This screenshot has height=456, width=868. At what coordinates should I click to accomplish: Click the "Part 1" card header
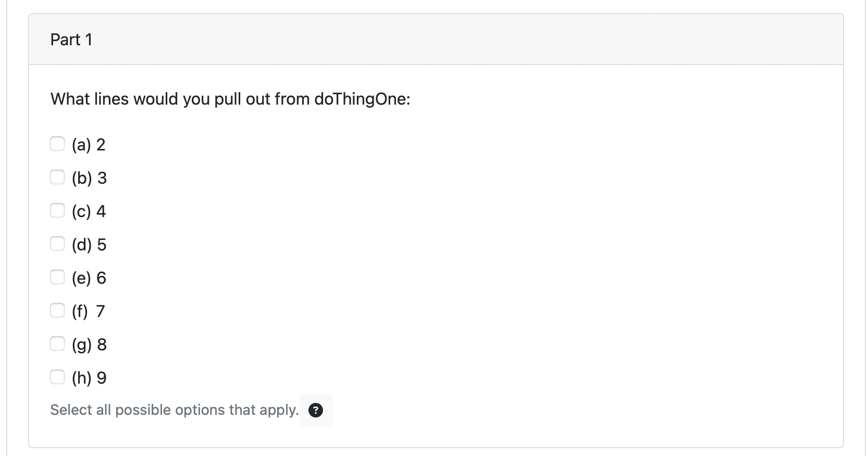(436, 40)
